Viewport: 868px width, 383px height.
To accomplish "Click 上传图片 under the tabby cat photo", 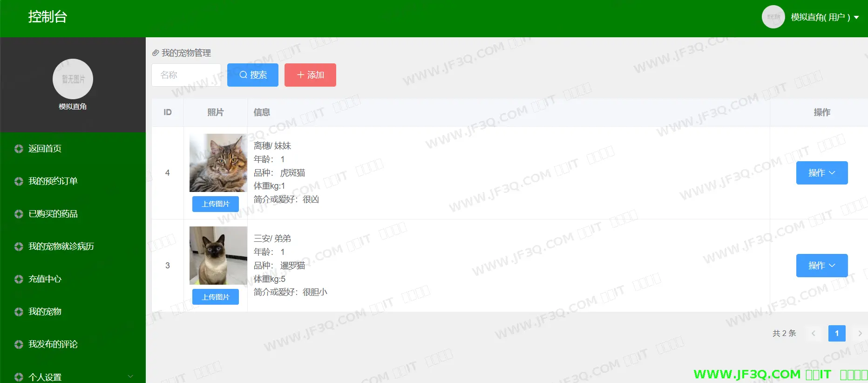I will click(215, 204).
